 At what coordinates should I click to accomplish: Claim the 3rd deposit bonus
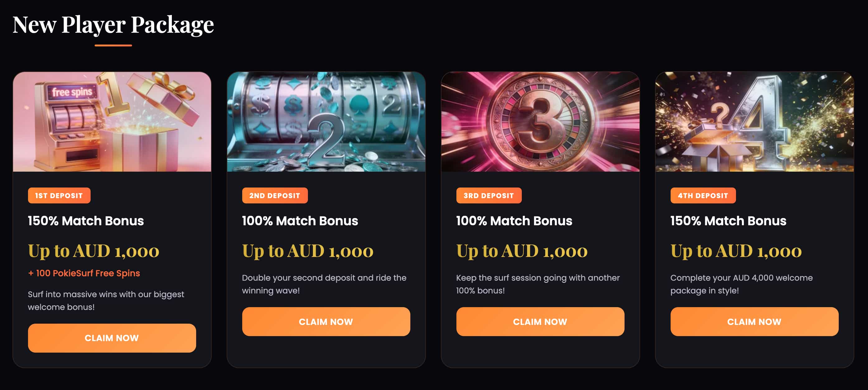coord(540,321)
